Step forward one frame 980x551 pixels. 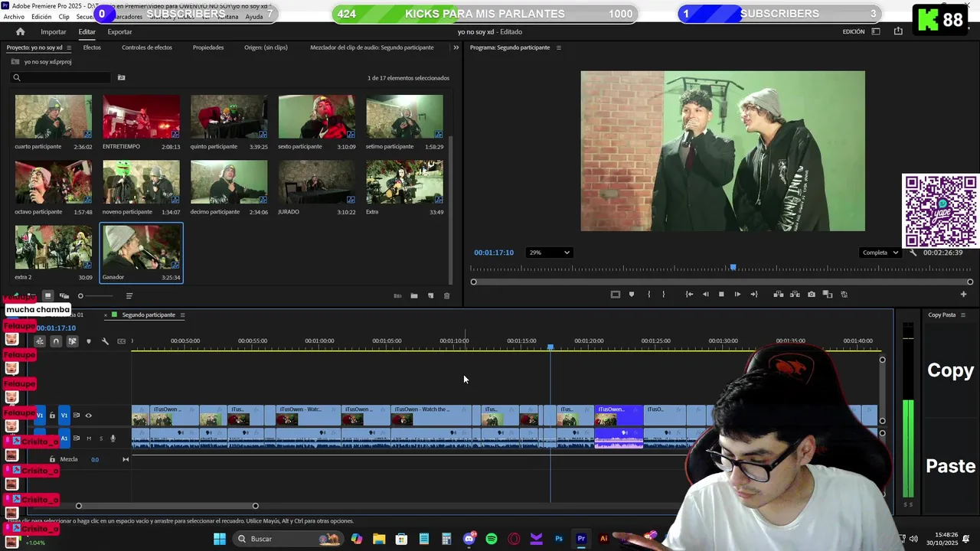(737, 295)
